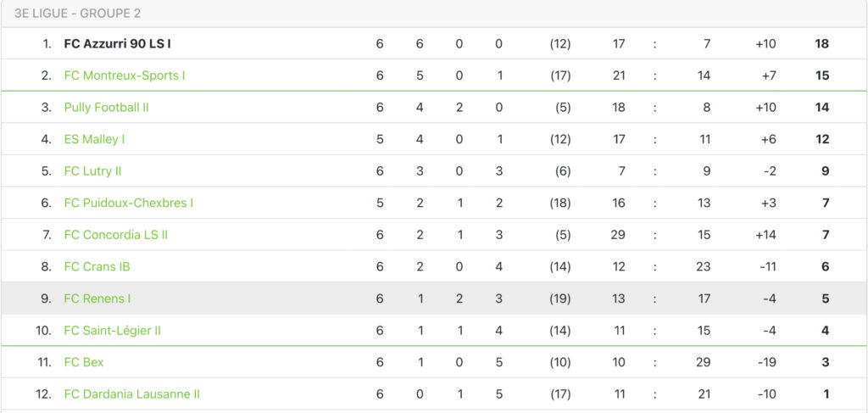The width and height of the screenshot is (868, 413).
Task: Open FC Concordia LS II page
Action: [x=116, y=235]
